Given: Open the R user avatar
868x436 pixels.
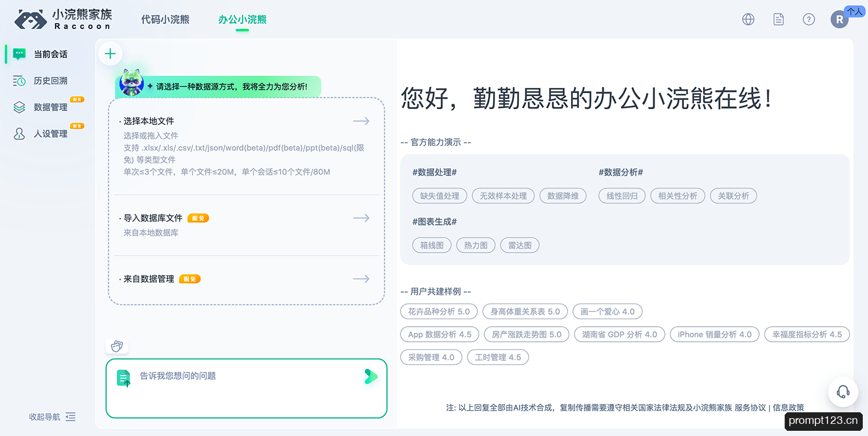Looking at the screenshot, I should pos(840,20).
